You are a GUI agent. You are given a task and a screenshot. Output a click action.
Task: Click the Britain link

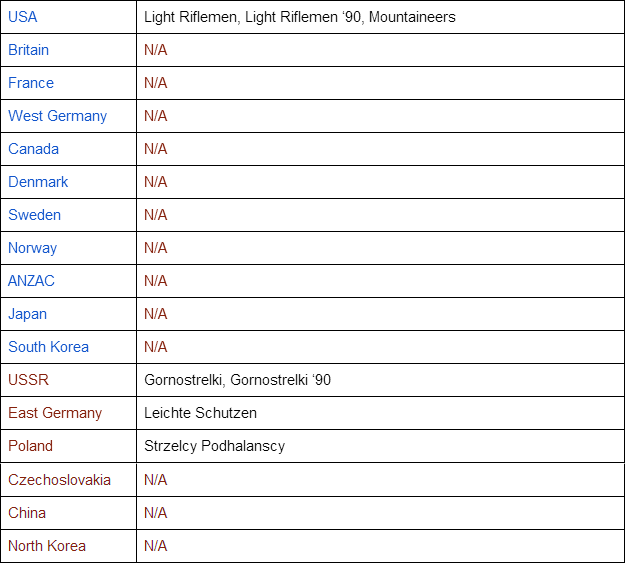click(x=29, y=50)
